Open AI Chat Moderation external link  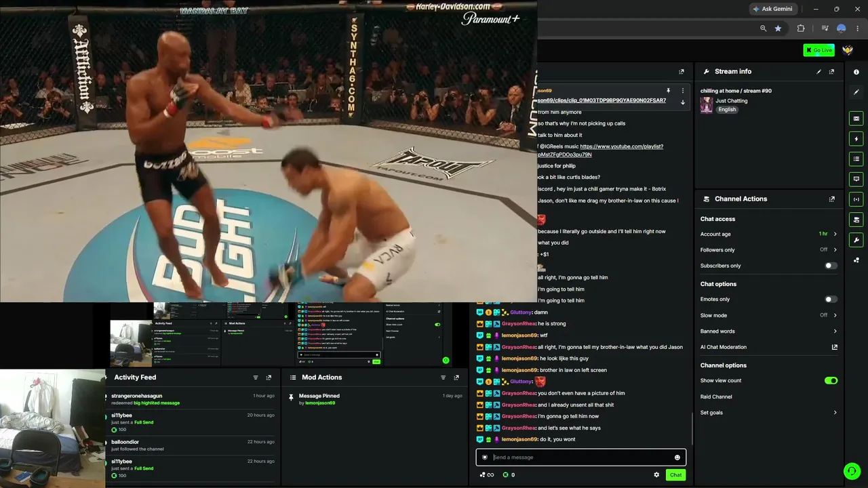pos(835,347)
